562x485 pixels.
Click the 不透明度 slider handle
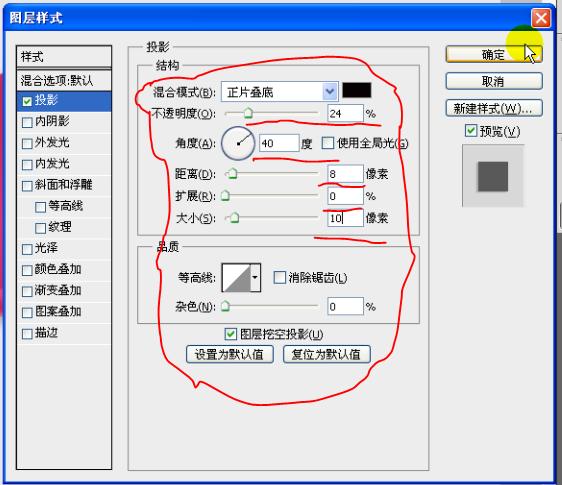(248, 114)
